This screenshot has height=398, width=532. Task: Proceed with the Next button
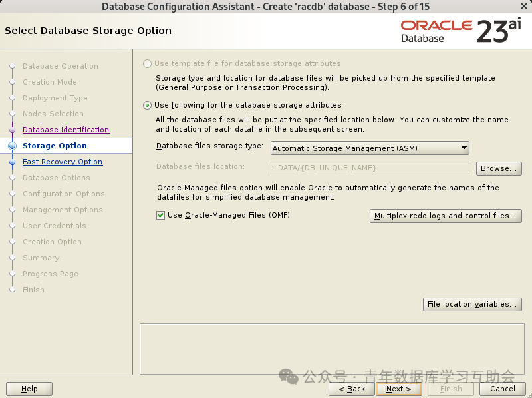pos(398,389)
